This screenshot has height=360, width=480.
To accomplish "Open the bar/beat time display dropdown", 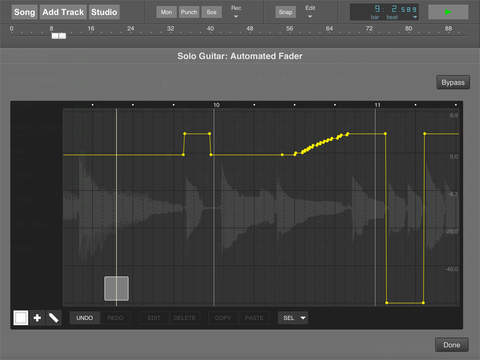I will point(415,17).
